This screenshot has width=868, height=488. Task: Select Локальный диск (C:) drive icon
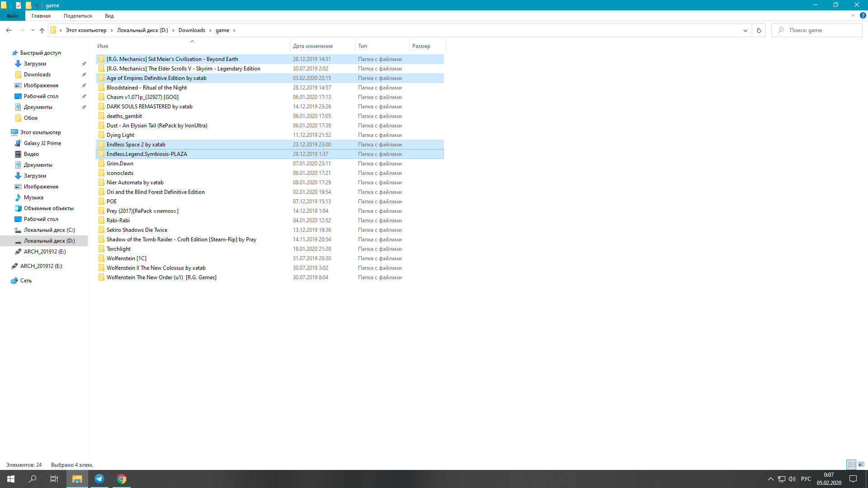point(18,230)
